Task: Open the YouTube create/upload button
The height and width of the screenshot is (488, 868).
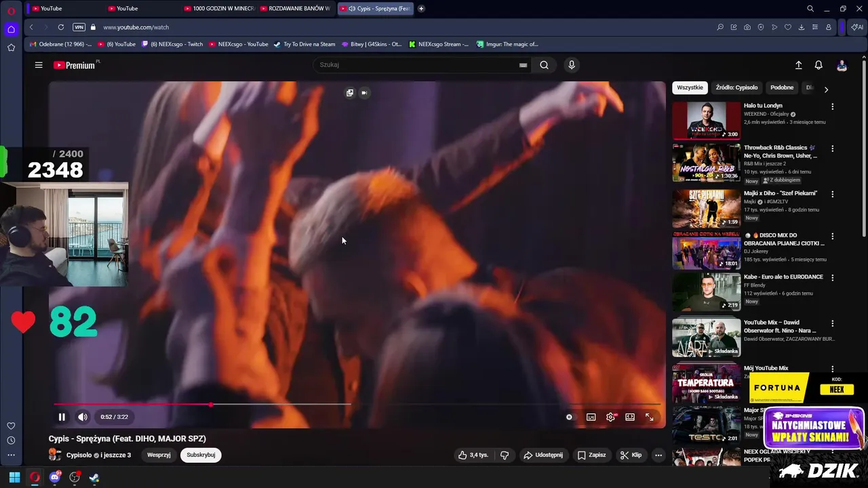Action: pyautogui.click(x=799, y=65)
